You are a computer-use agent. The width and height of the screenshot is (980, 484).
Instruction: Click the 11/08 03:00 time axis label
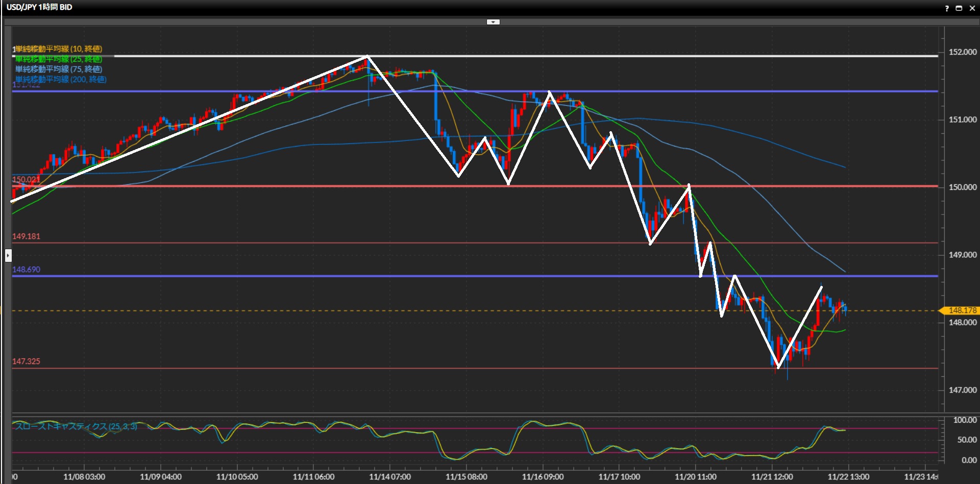pos(84,477)
